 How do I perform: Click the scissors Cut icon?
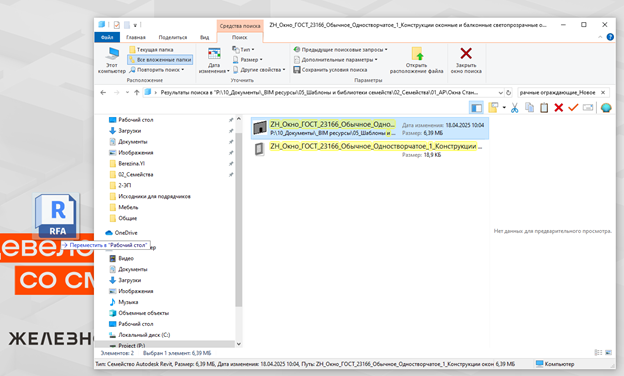point(515,108)
